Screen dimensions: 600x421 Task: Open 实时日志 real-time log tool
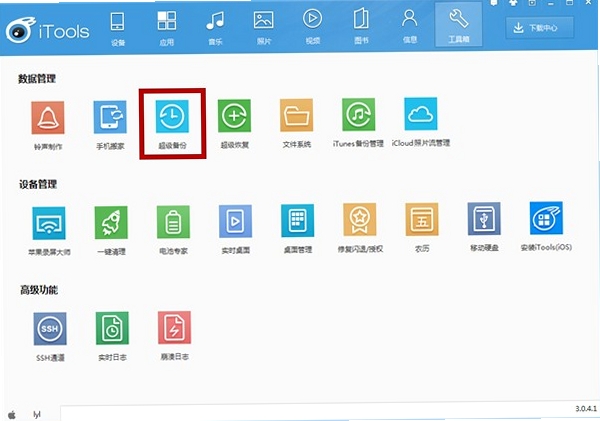click(112, 328)
